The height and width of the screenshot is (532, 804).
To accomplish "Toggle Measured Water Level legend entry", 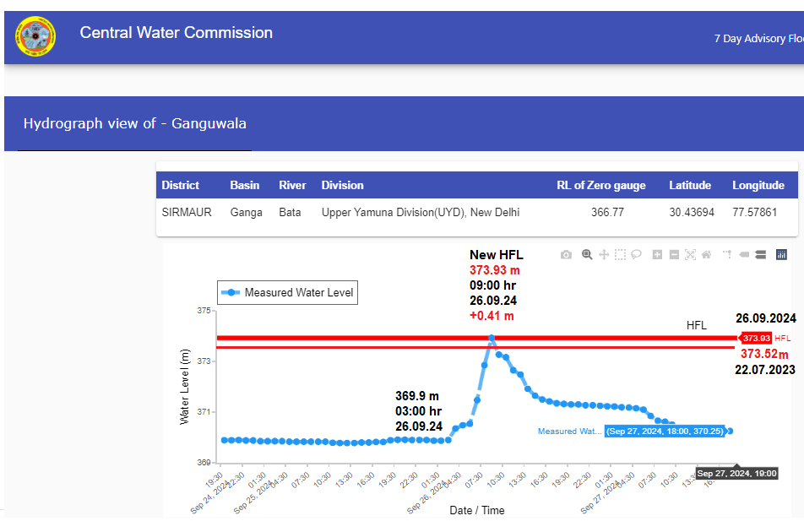I will (x=287, y=293).
